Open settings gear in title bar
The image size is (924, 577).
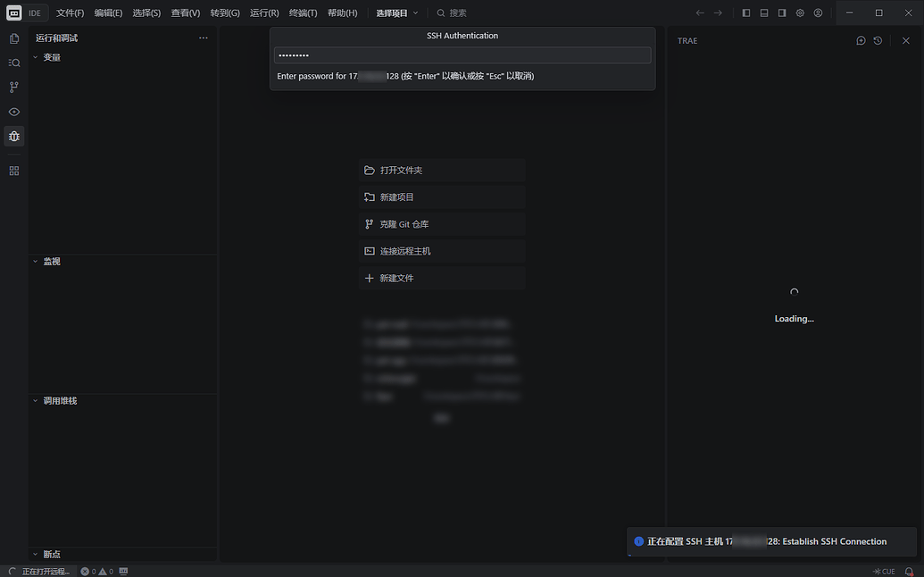(x=800, y=13)
